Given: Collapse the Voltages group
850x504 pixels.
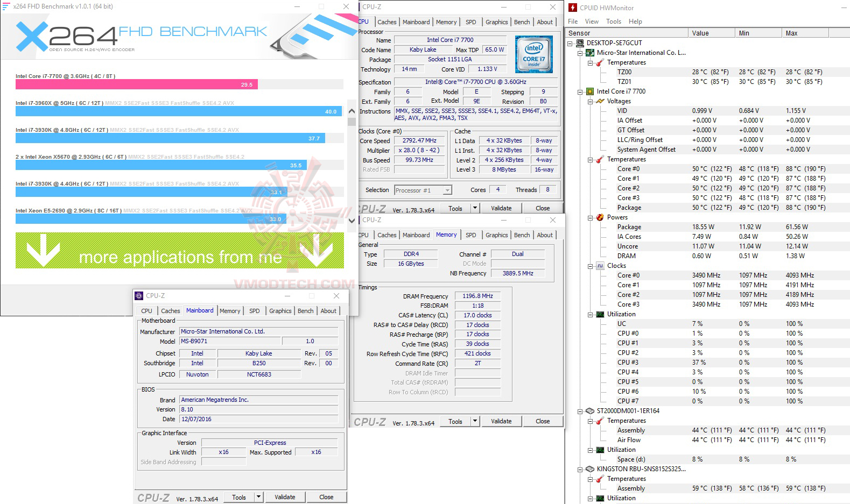Looking at the screenshot, I should click(591, 102).
